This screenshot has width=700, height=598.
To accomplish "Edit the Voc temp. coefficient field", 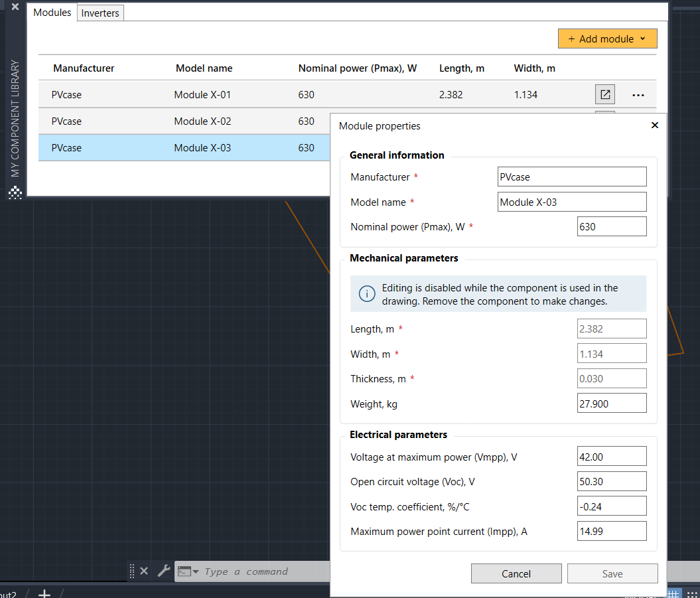I will point(612,506).
